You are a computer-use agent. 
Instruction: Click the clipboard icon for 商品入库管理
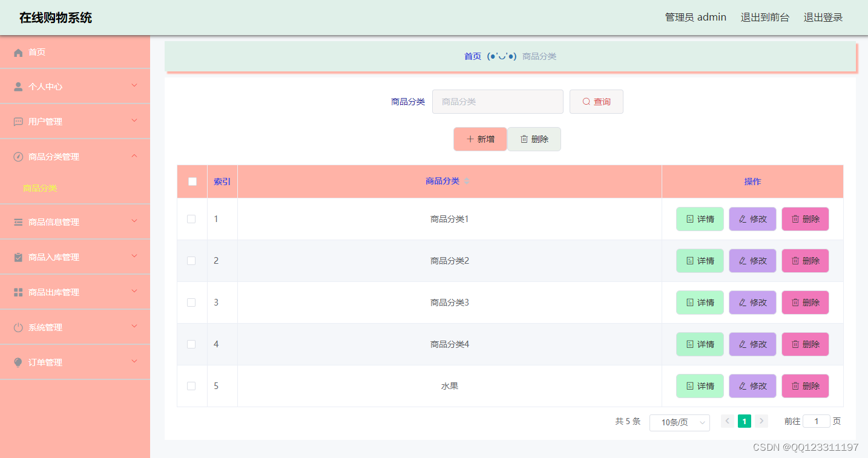(18, 257)
